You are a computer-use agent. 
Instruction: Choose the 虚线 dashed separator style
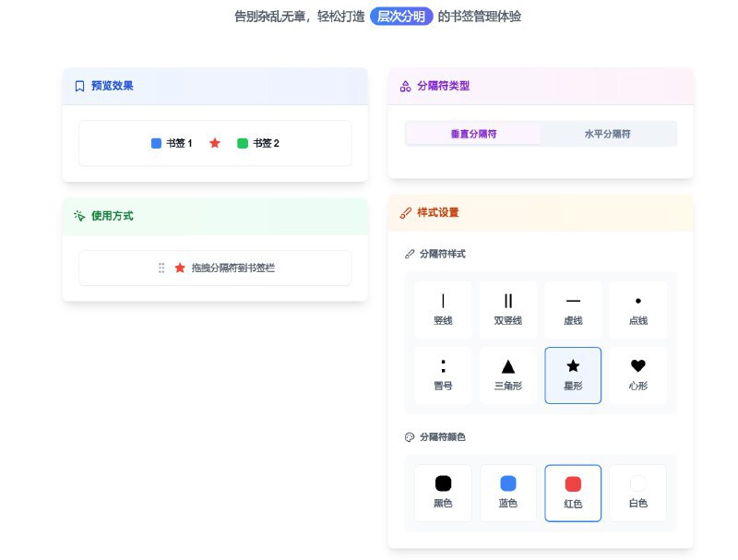573,309
